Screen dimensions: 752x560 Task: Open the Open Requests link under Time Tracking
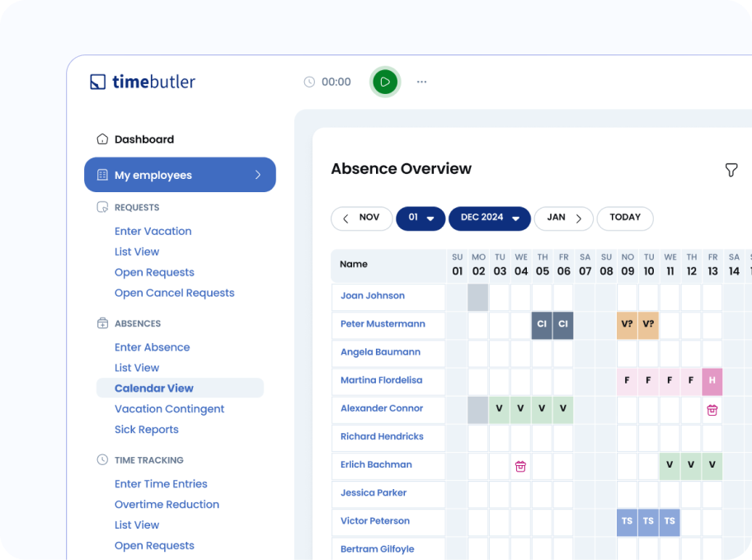154,546
